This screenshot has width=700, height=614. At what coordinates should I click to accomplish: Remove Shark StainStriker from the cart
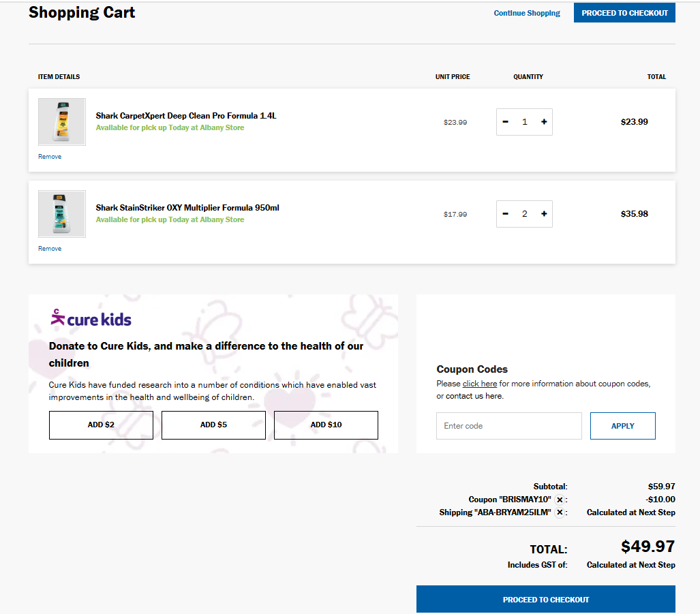click(x=50, y=249)
